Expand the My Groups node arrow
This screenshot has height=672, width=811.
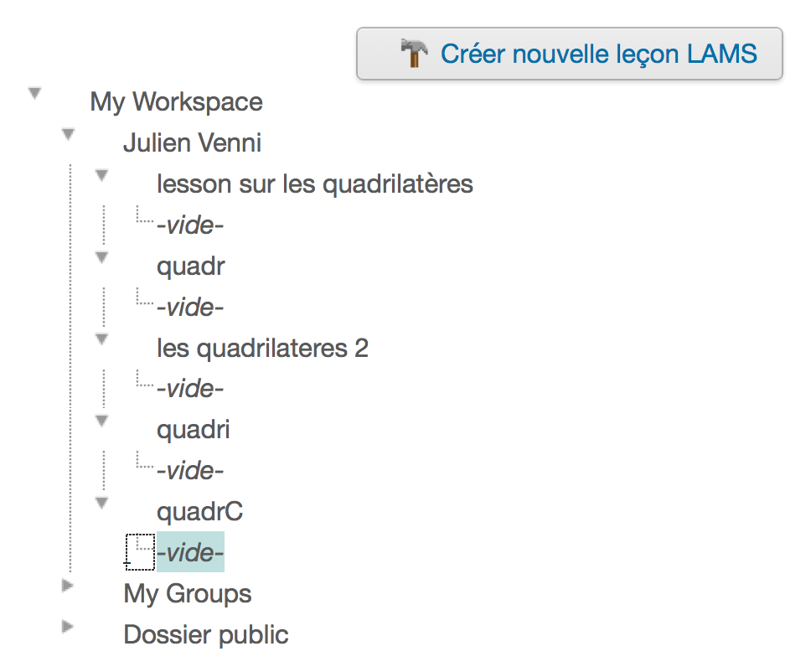[67, 586]
